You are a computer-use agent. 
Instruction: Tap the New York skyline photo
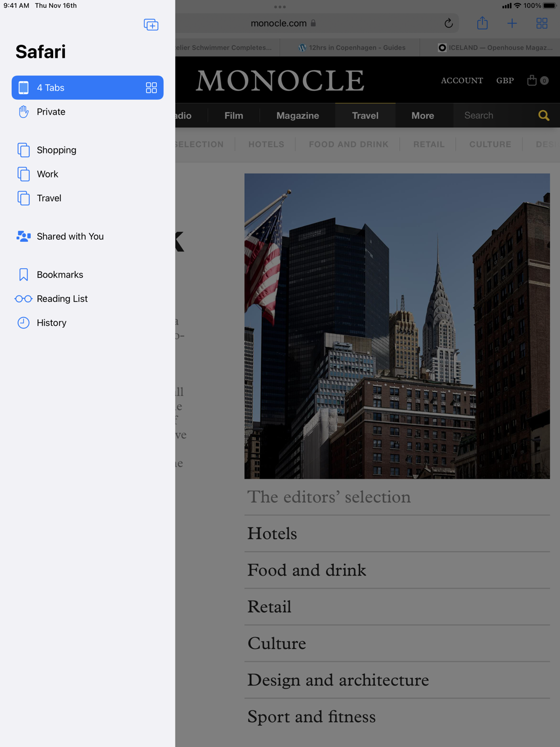pos(396,326)
